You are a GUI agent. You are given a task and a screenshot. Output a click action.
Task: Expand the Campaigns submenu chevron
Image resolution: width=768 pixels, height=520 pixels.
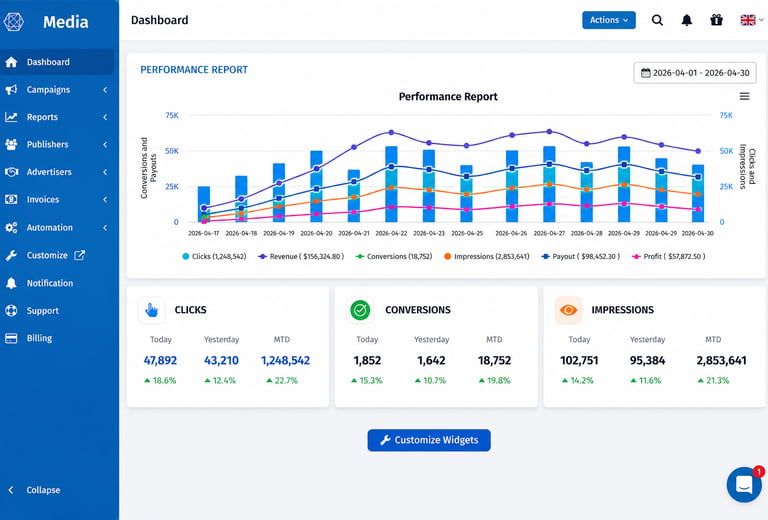click(x=105, y=90)
